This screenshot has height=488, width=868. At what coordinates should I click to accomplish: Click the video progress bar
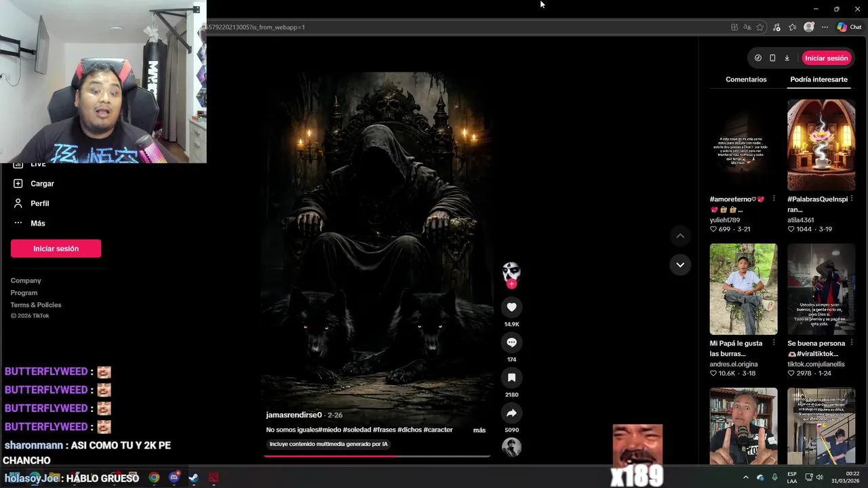(376, 455)
